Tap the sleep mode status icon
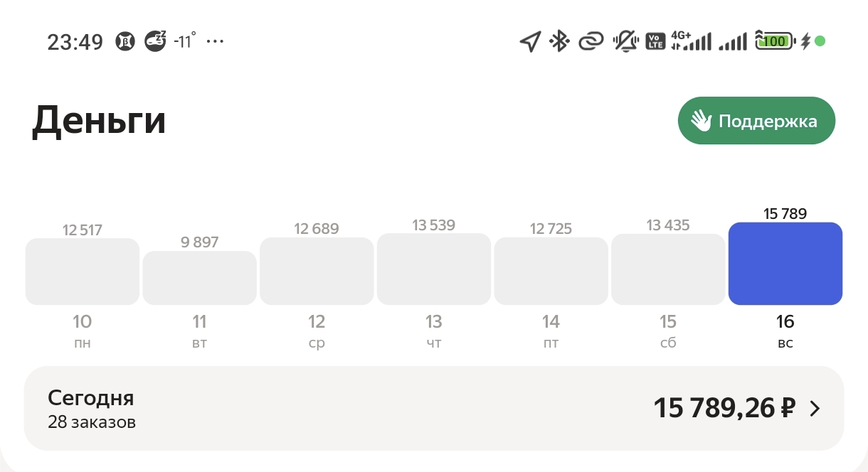The height and width of the screenshot is (472, 868). point(155,41)
